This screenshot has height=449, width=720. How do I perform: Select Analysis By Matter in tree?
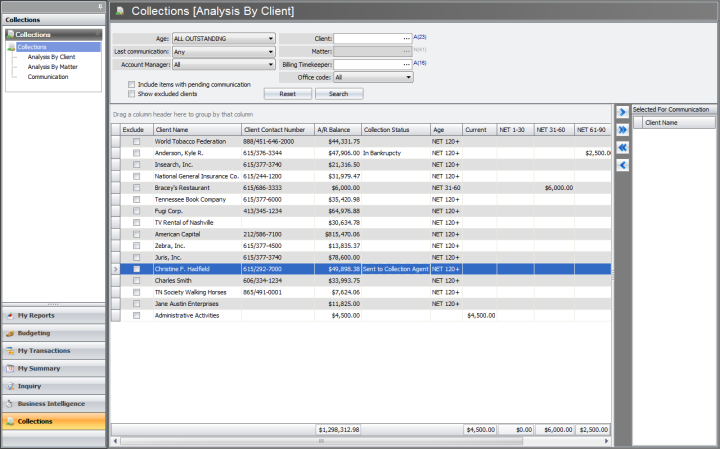[51, 67]
